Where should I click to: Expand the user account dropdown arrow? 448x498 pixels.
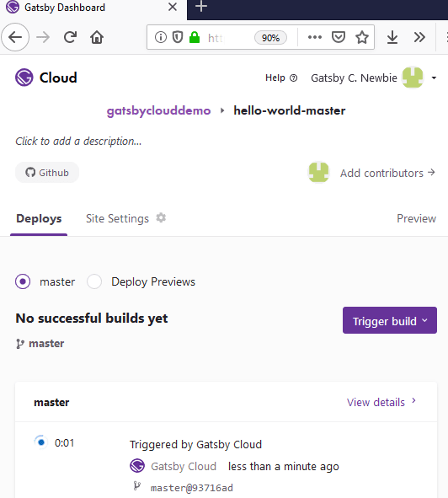click(434, 78)
